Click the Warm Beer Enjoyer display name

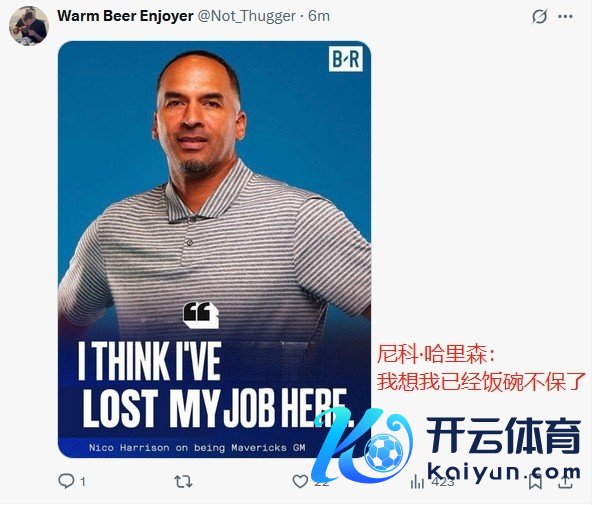click(x=125, y=16)
